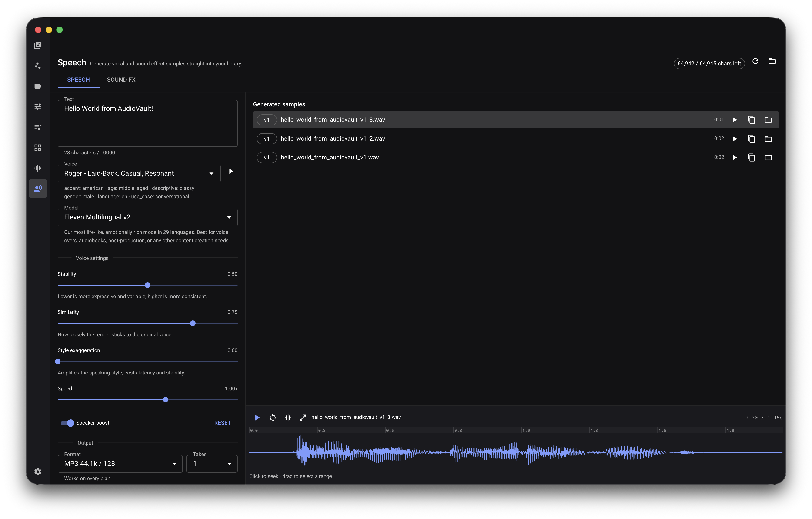
Task: Click the 64,942 / 64,945 chars left badge
Action: point(709,64)
